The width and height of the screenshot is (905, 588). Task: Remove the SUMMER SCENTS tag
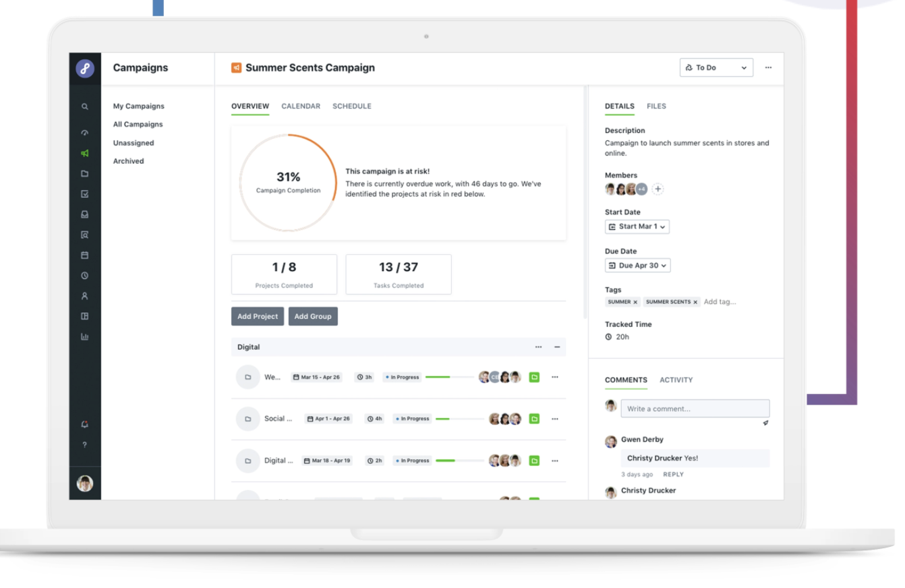(696, 302)
